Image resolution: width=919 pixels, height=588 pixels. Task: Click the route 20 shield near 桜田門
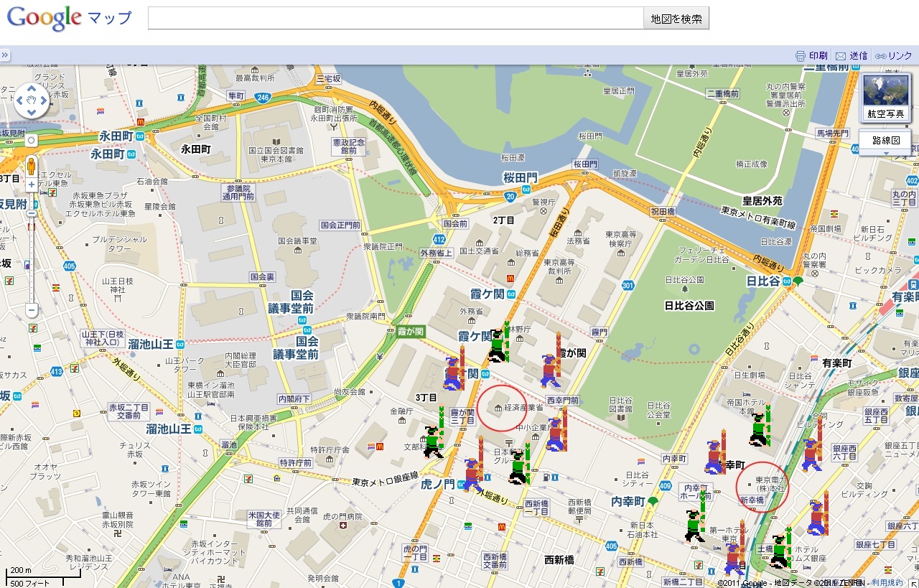[509, 197]
